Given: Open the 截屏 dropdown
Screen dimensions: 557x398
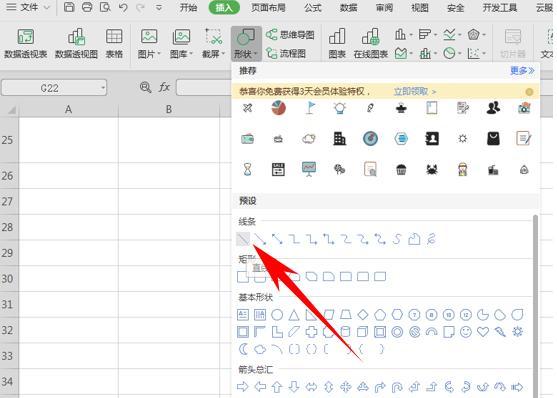Looking at the screenshot, I should click(x=213, y=44).
